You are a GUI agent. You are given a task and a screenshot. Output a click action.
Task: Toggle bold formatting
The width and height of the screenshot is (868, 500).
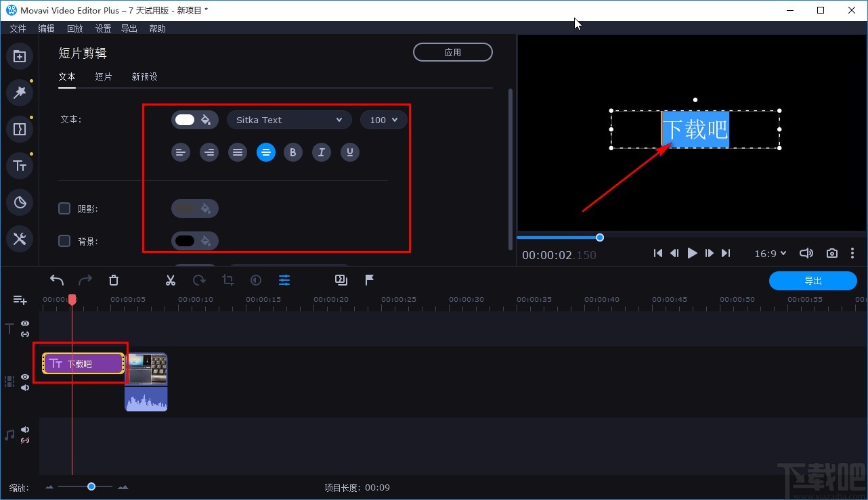tap(292, 152)
